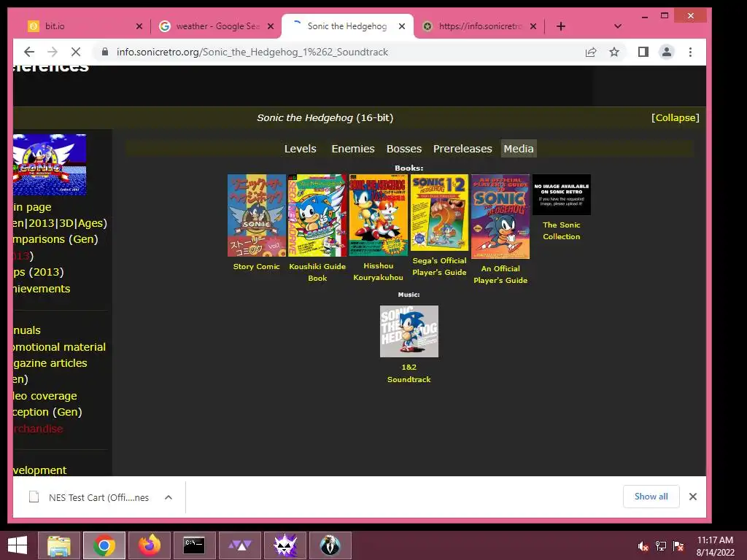Share this page icon in address bar
The width and height of the screenshot is (747, 560).
tap(591, 52)
